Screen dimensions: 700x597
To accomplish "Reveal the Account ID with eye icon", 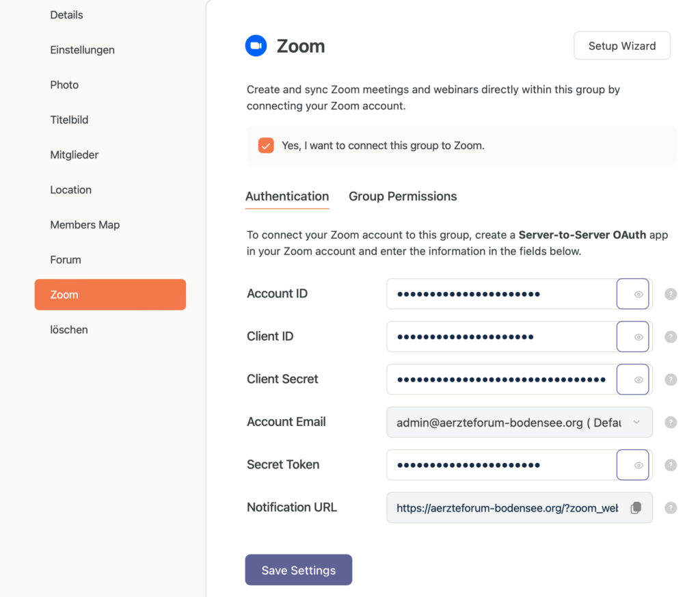I will [x=633, y=294].
